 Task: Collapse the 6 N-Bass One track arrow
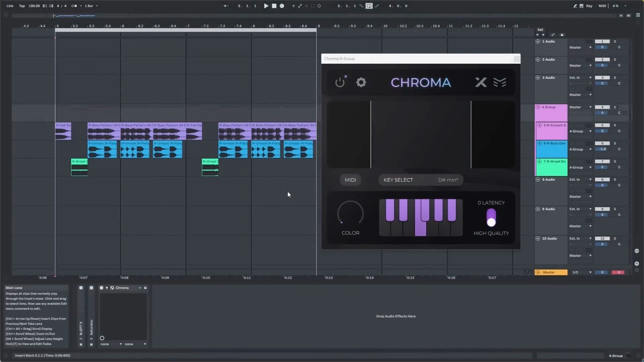[x=539, y=143]
